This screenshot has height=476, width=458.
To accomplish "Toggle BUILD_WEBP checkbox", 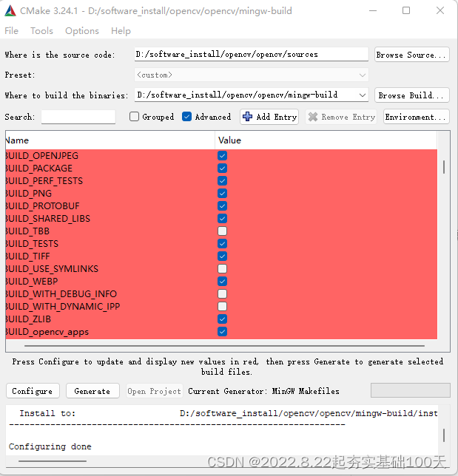I will (222, 282).
